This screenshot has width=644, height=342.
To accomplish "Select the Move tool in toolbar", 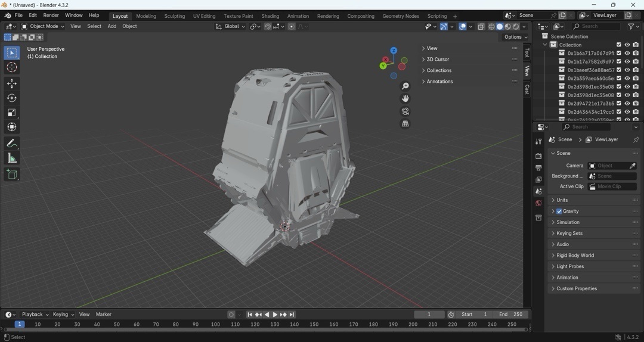I will tap(12, 83).
